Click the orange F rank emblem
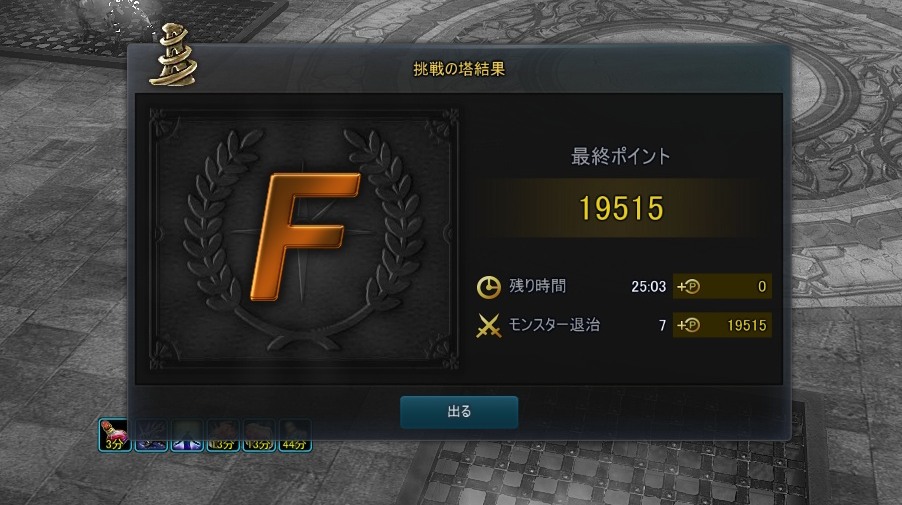Image resolution: width=902 pixels, height=505 pixels. [x=305, y=236]
